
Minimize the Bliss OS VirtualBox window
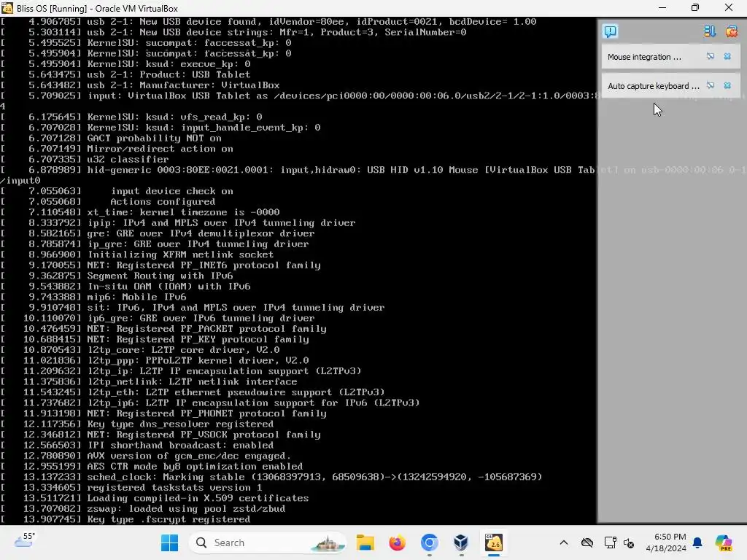(662, 7)
